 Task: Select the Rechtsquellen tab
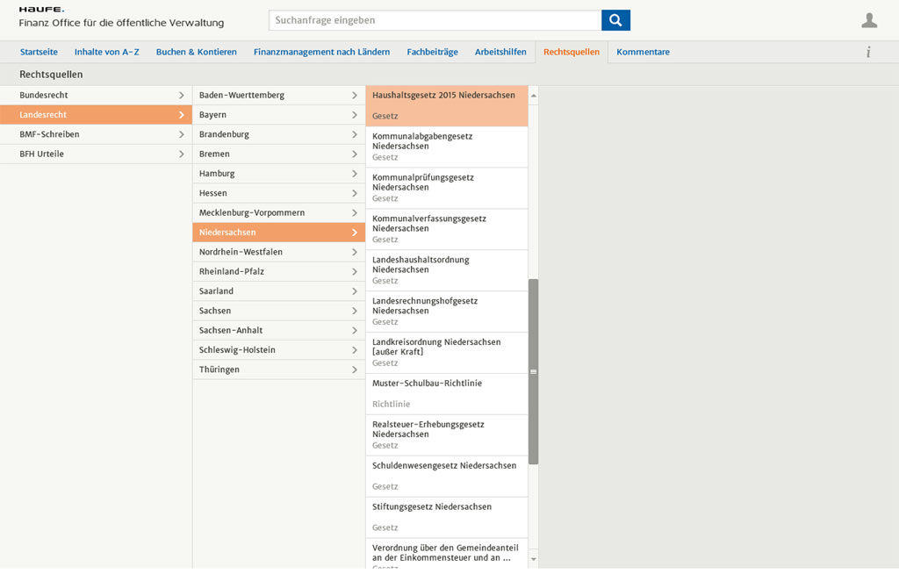572,52
